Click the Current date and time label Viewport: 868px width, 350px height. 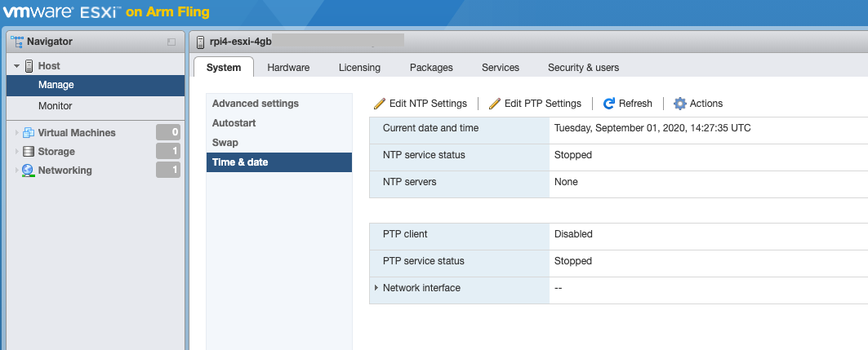[430, 128]
